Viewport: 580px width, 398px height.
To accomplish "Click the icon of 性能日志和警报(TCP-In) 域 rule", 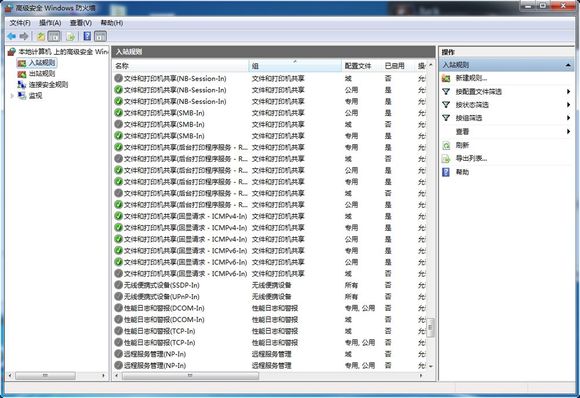I will tap(118, 331).
